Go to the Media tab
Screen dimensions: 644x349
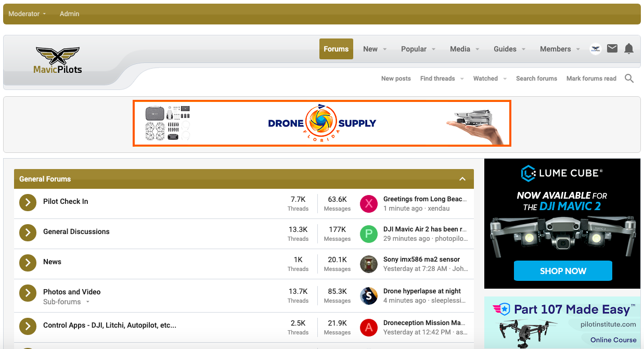click(460, 49)
